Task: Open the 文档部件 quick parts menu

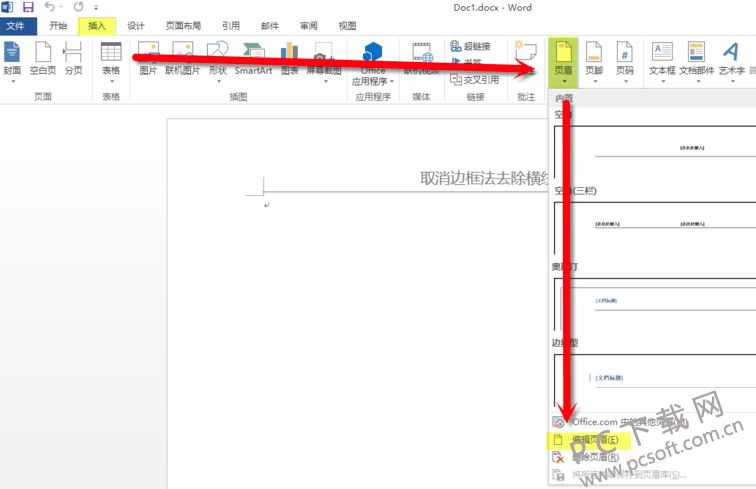Action: [696, 59]
